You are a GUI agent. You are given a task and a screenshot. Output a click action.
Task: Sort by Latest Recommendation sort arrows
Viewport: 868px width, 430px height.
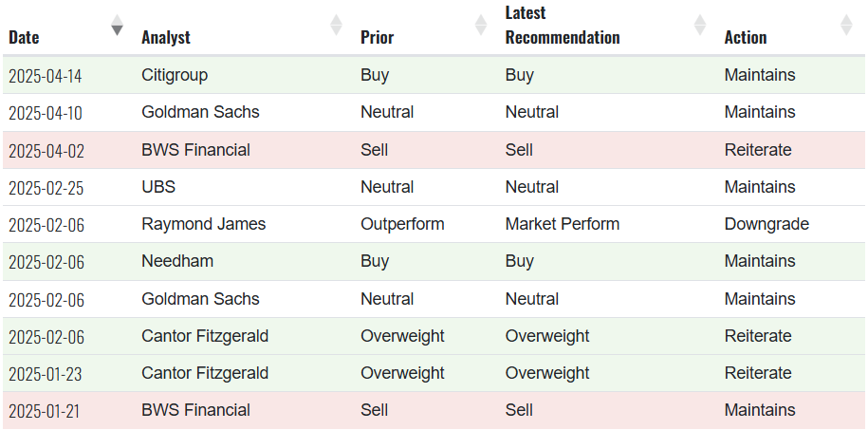700,25
